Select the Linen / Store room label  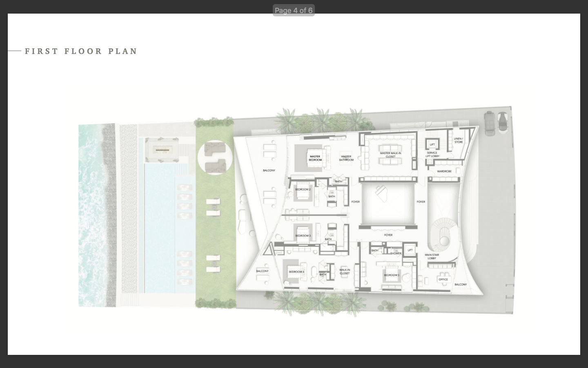coord(458,140)
